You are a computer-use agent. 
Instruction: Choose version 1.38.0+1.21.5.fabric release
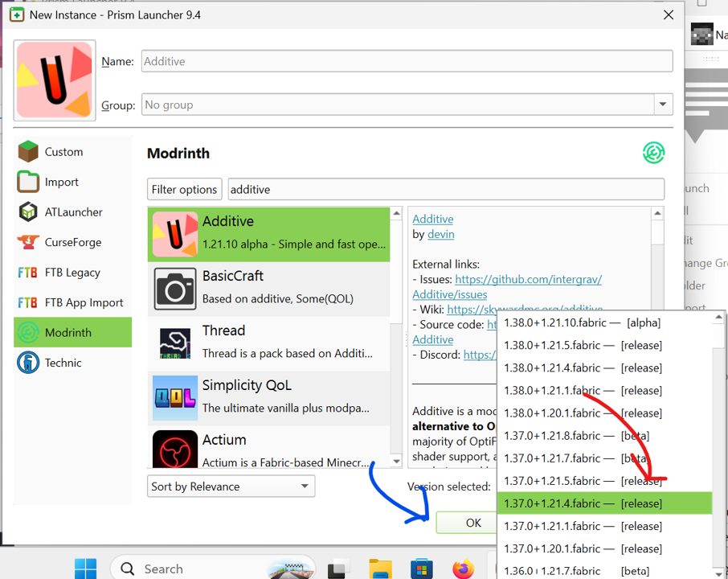point(583,345)
